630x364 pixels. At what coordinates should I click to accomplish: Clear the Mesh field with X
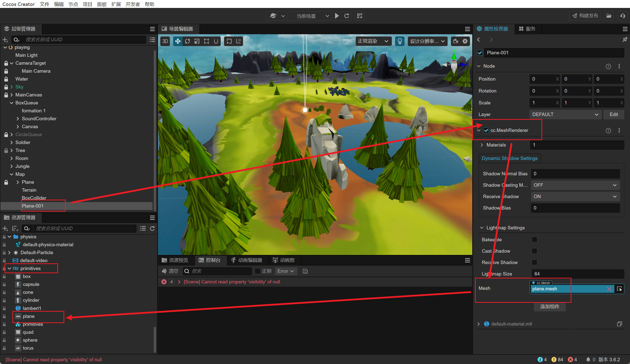tap(609, 289)
